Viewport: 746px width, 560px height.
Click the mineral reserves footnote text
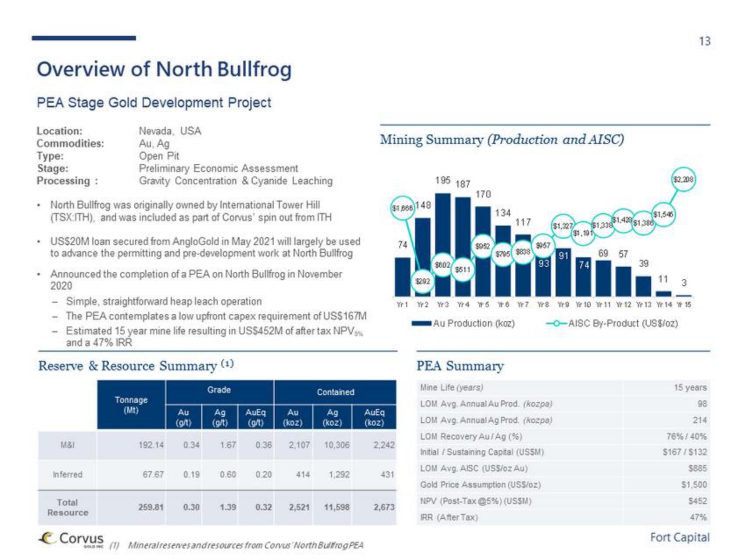(x=237, y=545)
